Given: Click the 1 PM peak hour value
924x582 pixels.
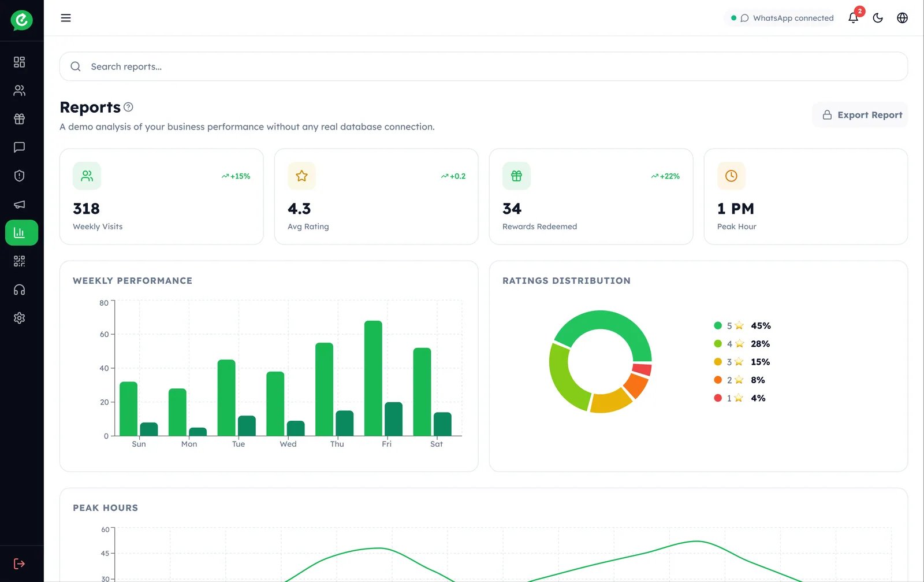Looking at the screenshot, I should [x=736, y=209].
